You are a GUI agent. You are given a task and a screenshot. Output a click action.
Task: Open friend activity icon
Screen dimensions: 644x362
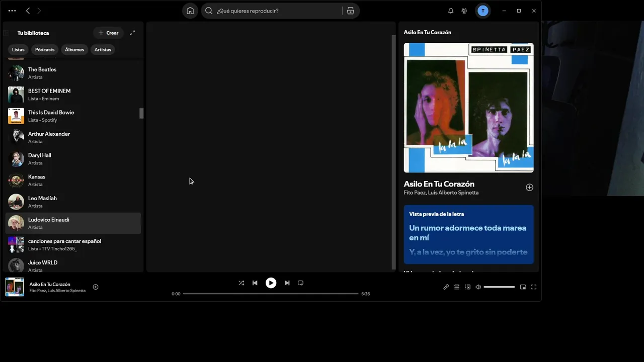coord(464,11)
